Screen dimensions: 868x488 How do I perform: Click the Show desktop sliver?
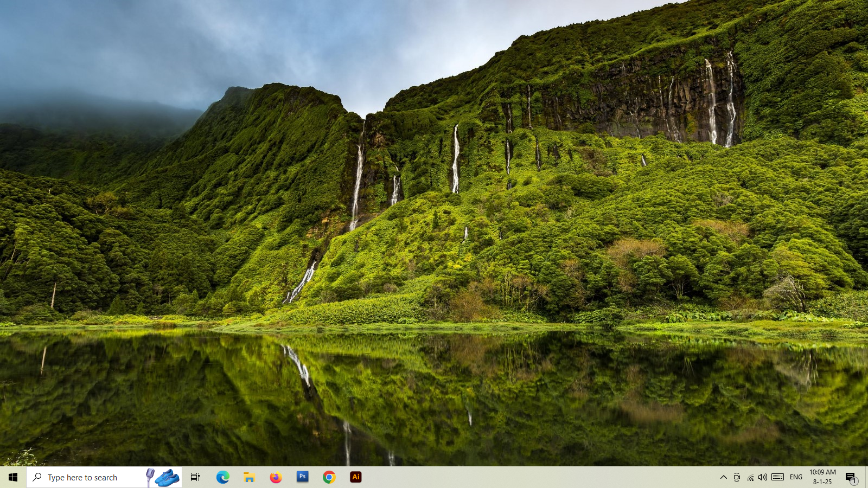click(x=866, y=477)
